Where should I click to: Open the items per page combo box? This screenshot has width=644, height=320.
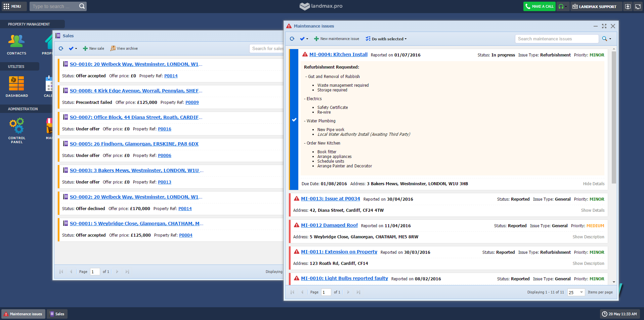pos(576,292)
